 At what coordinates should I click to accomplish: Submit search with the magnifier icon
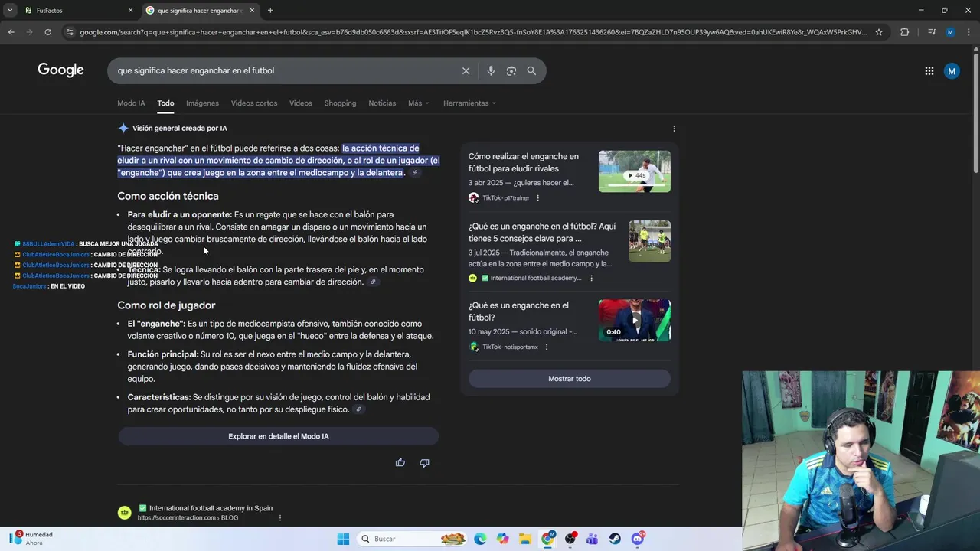pyautogui.click(x=531, y=70)
